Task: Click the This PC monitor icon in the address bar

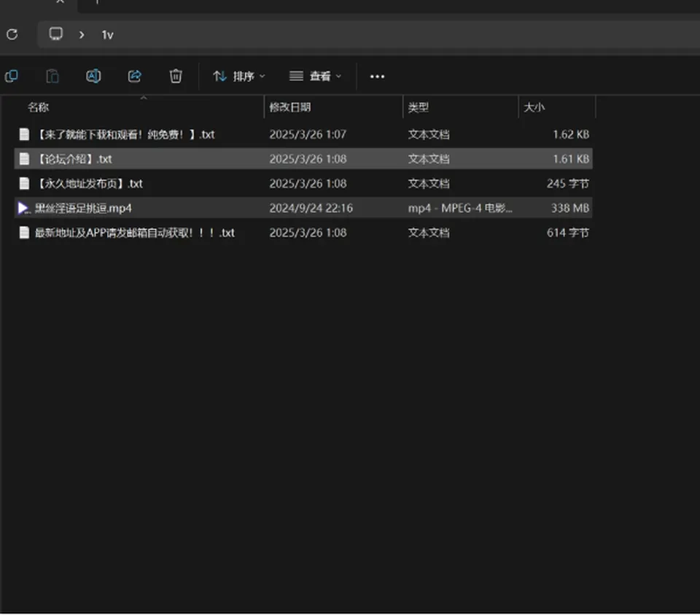Action: (x=56, y=34)
